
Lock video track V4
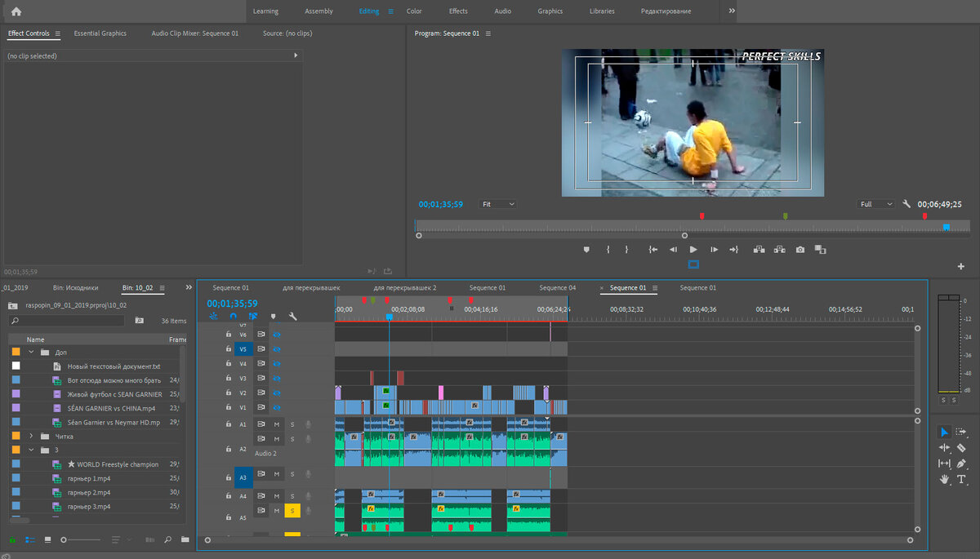click(x=229, y=363)
